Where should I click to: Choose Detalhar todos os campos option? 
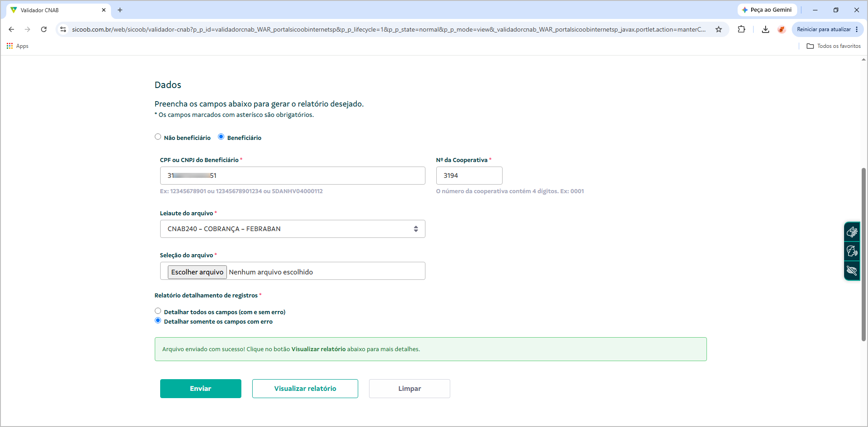tap(158, 311)
